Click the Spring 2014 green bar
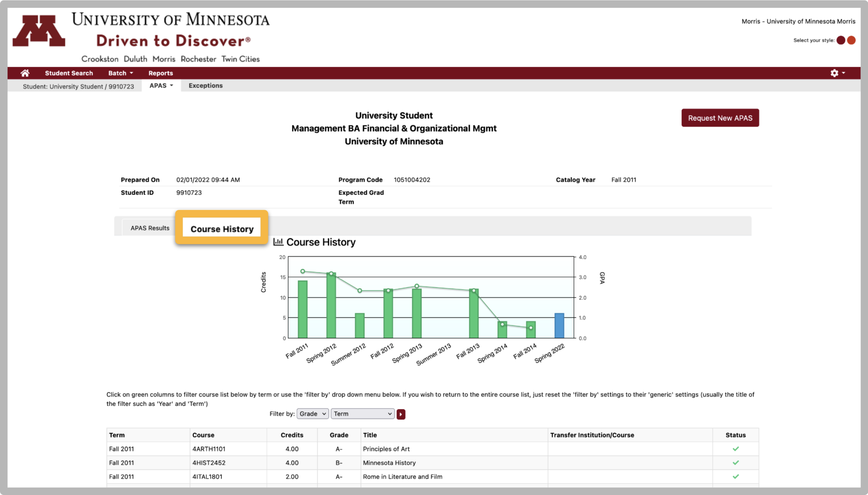This screenshot has width=868, height=495. pyautogui.click(x=502, y=330)
